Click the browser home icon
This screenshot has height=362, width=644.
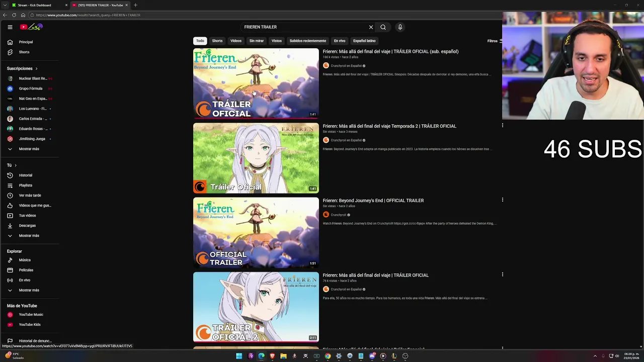tap(23, 15)
